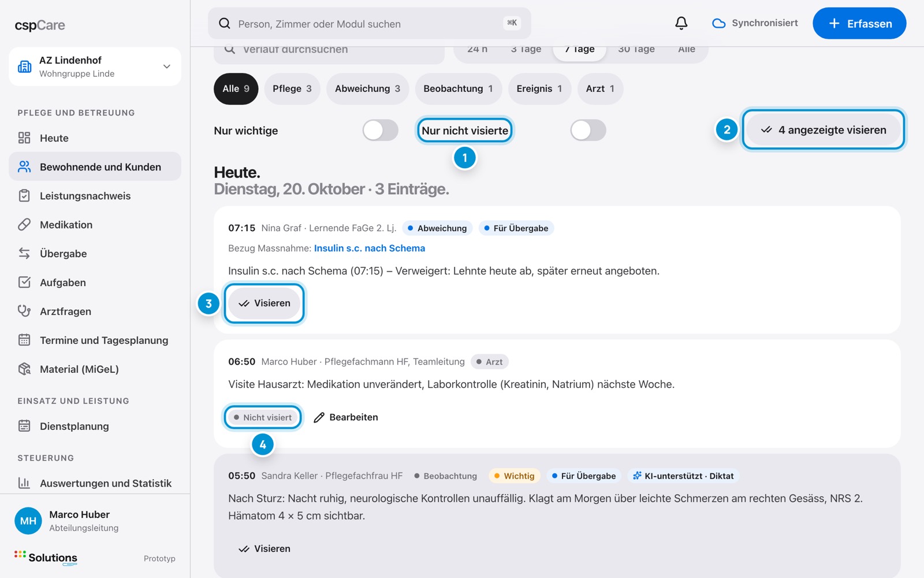Click the Medikation pill icon in sidebar

(x=24, y=225)
